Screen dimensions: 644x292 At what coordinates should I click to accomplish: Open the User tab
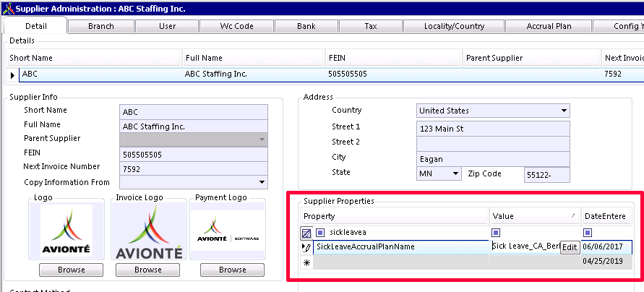point(167,26)
